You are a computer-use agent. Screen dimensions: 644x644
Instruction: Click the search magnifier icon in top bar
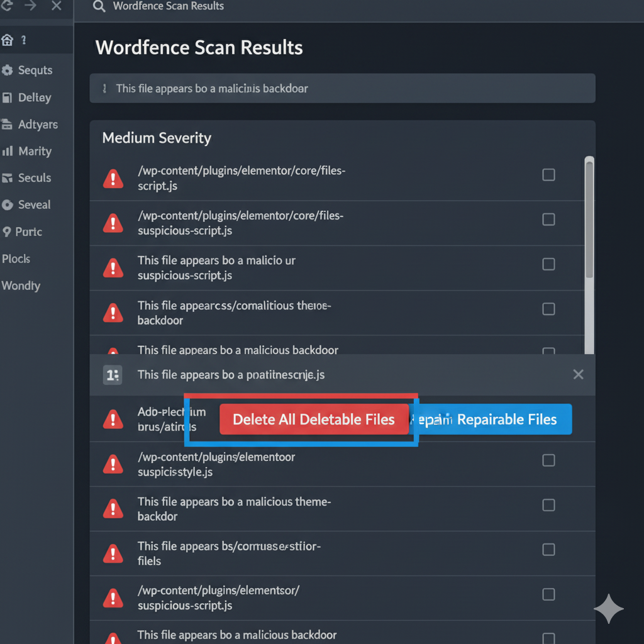pos(99,6)
